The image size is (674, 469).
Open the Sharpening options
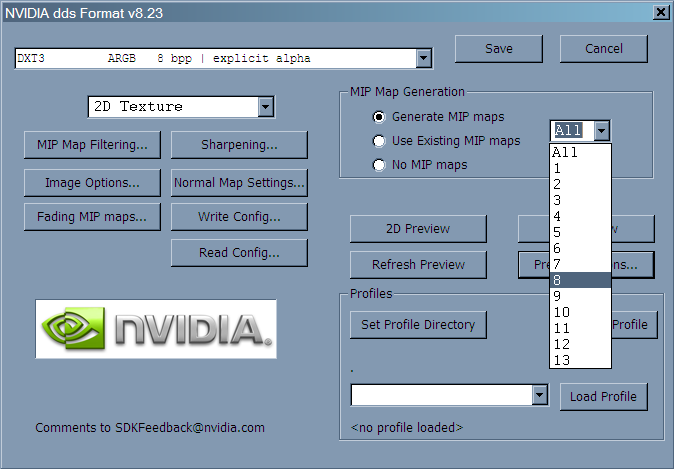click(x=239, y=145)
